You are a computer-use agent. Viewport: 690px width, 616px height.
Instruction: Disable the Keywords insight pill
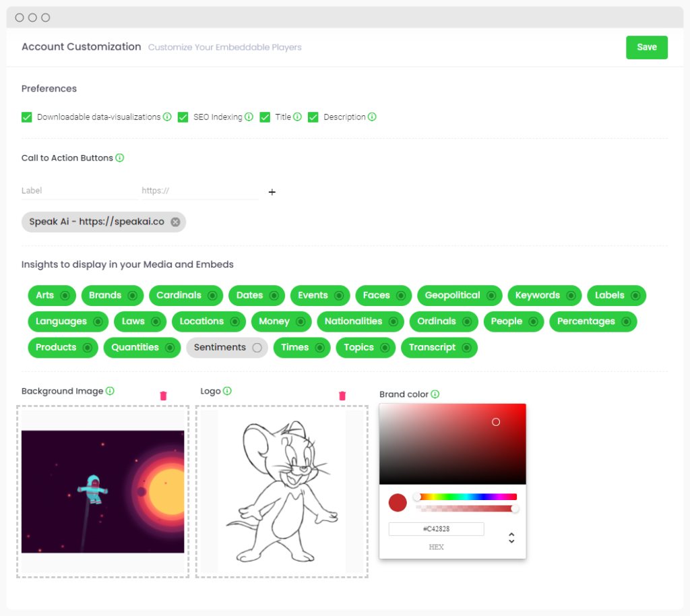coord(570,295)
